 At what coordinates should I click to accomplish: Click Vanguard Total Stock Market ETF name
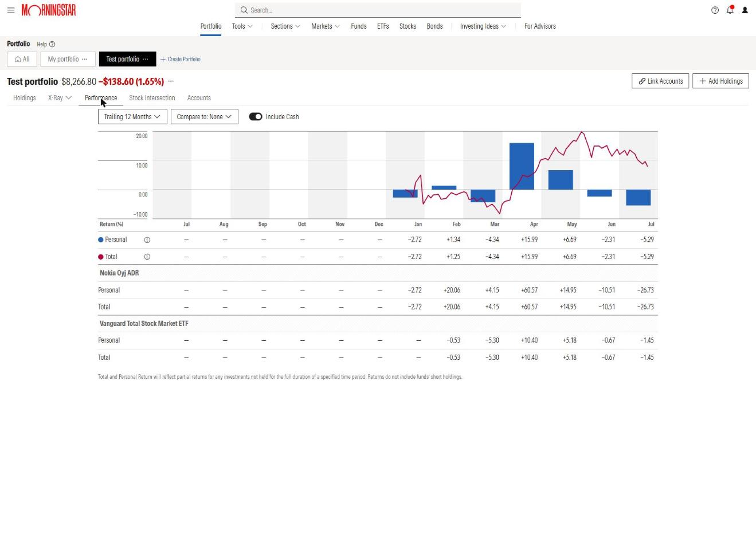pyautogui.click(x=144, y=324)
